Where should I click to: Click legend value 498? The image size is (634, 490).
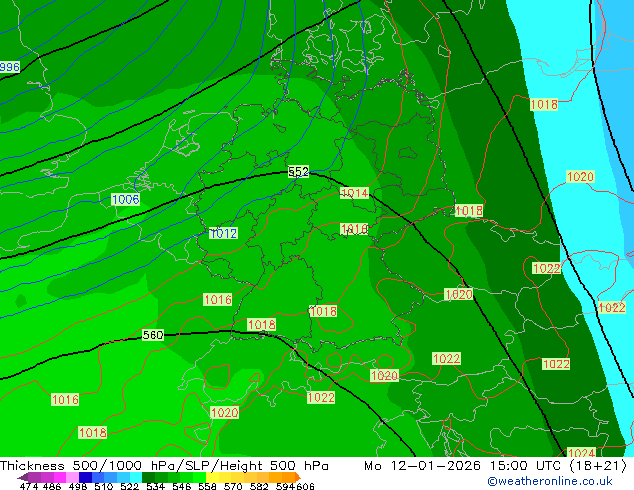click(78, 486)
